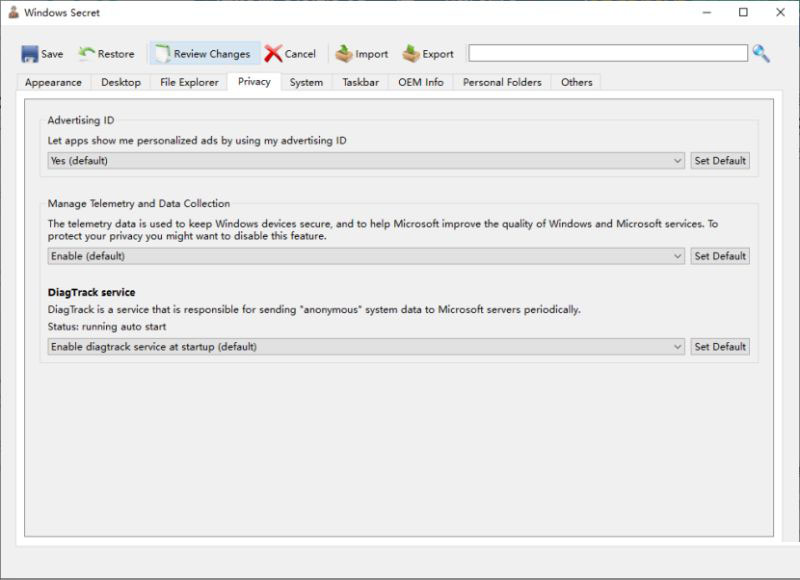The width and height of the screenshot is (800, 580).
Task: Click the Advertising ID group label
Action: [81, 120]
